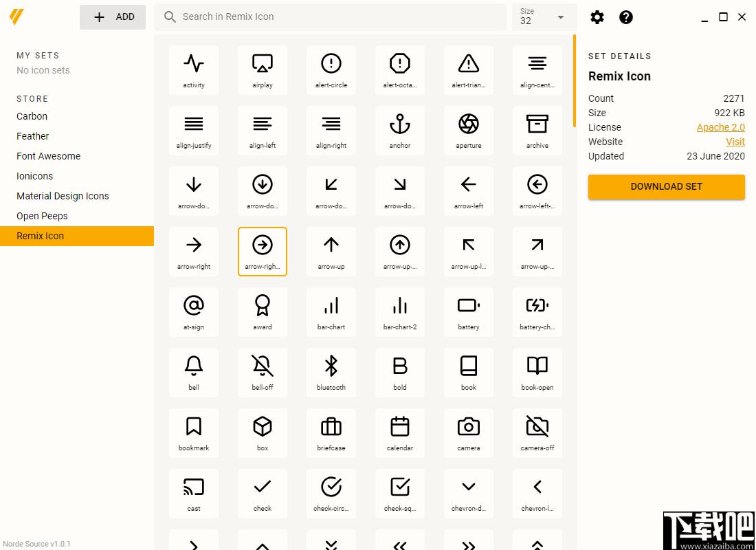This screenshot has height=550, width=756.
Task: Open the Apache 2.0 license link
Action: pos(720,127)
